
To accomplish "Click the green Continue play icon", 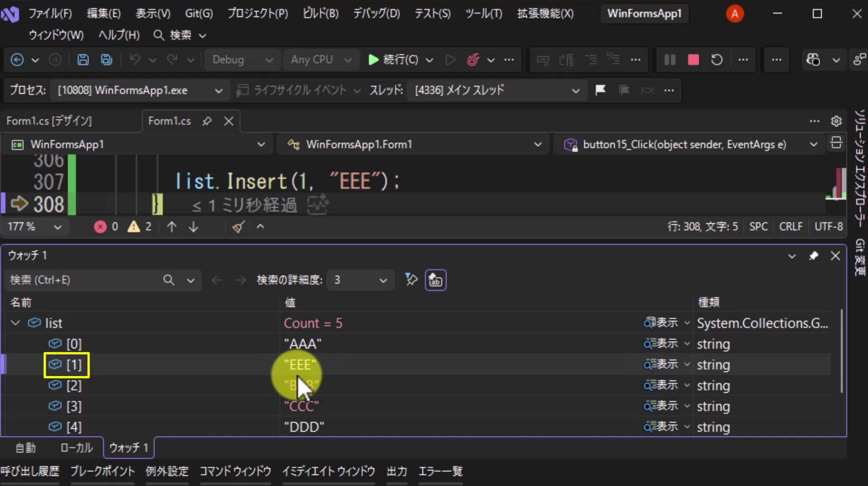I will coord(373,60).
